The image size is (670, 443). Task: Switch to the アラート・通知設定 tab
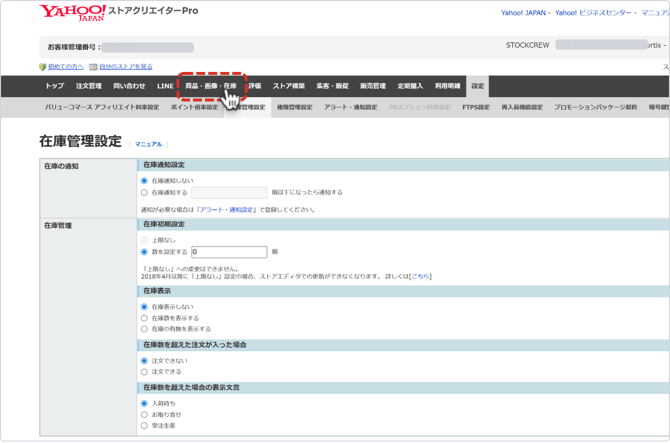coord(350,107)
